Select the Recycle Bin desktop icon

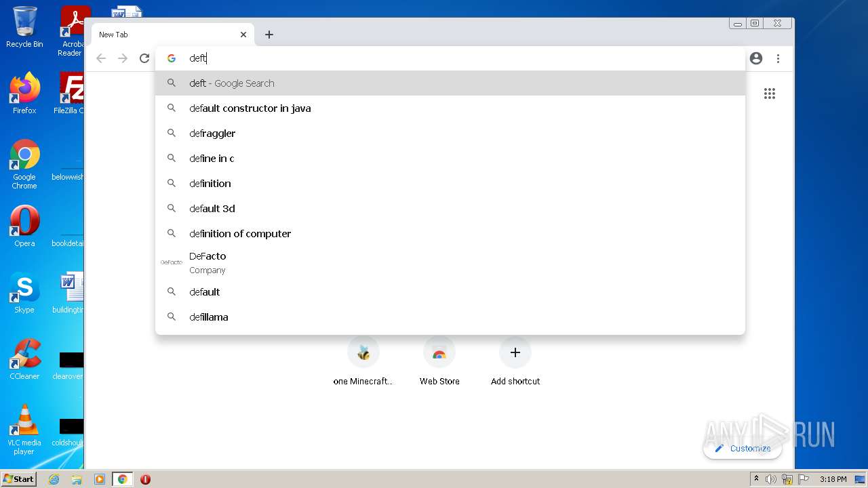(24, 27)
